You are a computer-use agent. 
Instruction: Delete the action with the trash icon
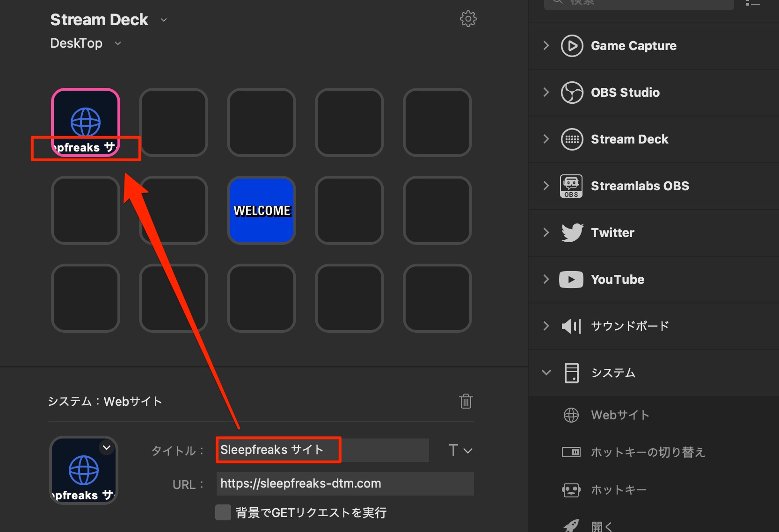tap(466, 401)
